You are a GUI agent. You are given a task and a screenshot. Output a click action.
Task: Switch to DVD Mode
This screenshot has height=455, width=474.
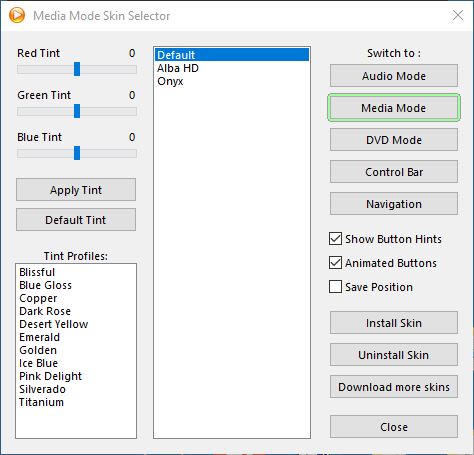tap(394, 140)
